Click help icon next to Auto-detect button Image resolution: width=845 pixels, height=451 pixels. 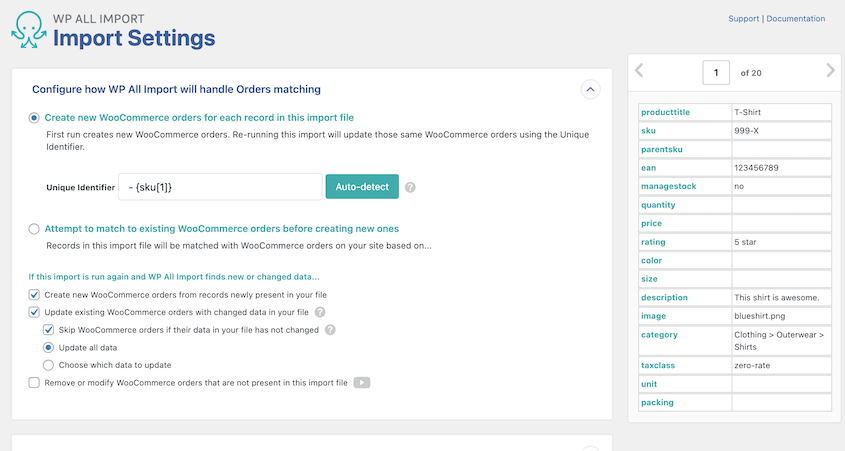tap(410, 187)
